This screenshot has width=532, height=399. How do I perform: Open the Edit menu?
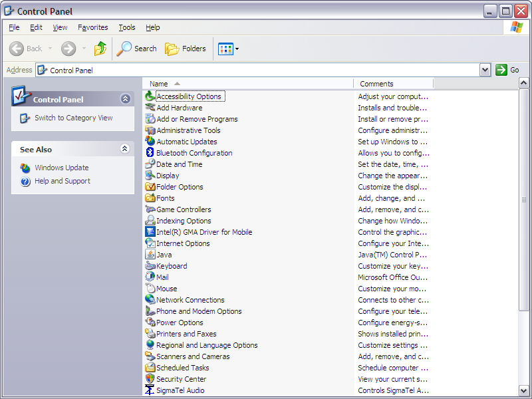pyautogui.click(x=36, y=27)
